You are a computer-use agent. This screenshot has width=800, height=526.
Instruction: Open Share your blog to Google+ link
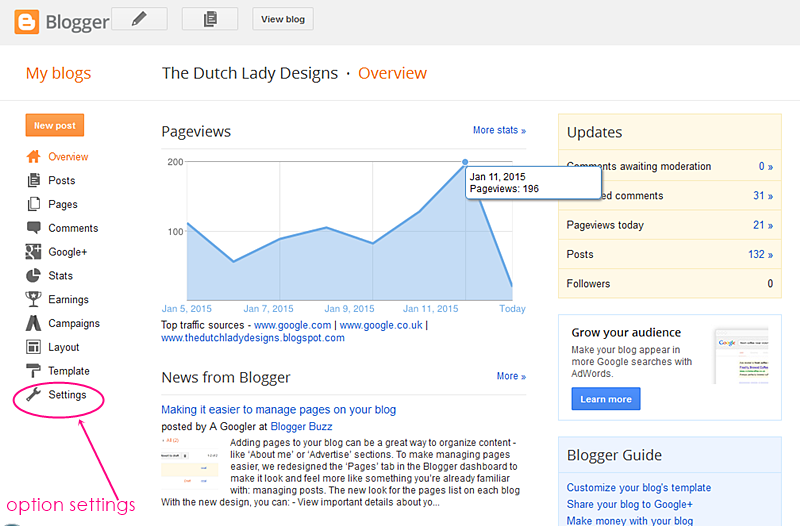(x=630, y=504)
